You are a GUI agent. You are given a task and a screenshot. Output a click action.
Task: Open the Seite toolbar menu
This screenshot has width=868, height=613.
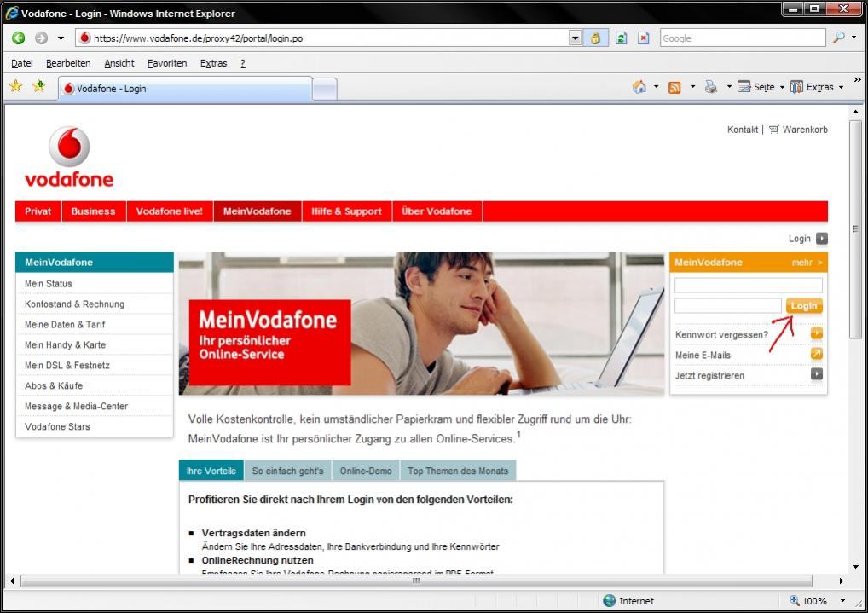coord(761,87)
